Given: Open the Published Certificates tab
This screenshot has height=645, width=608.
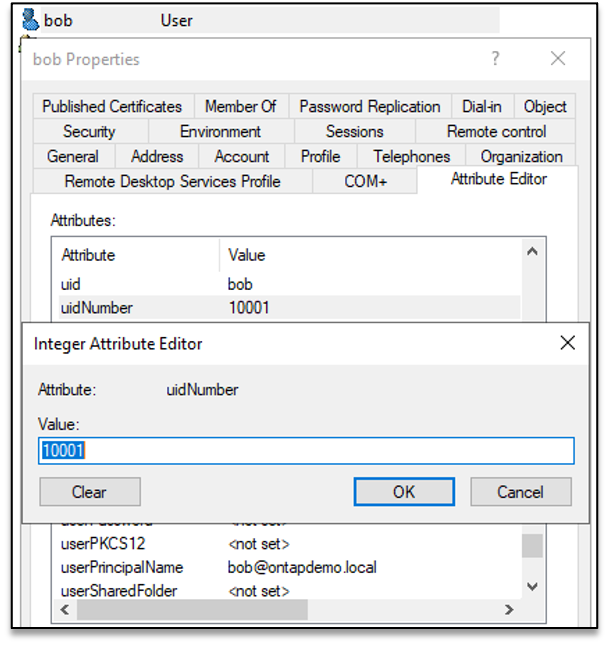Looking at the screenshot, I should (x=113, y=107).
